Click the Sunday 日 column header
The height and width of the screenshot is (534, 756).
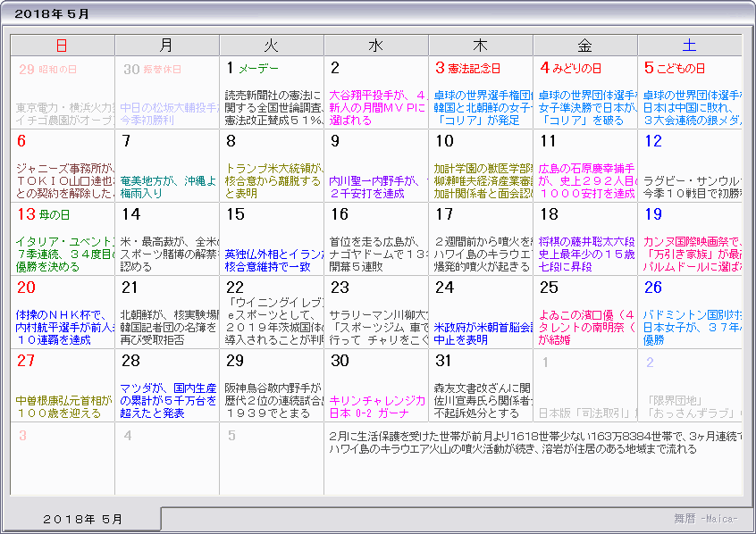(x=62, y=45)
